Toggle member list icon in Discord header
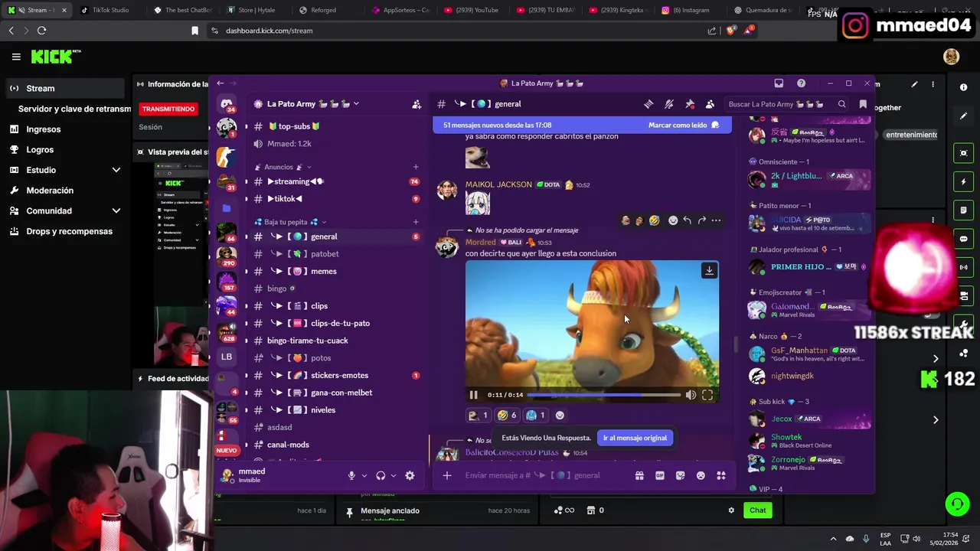 coord(710,104)
